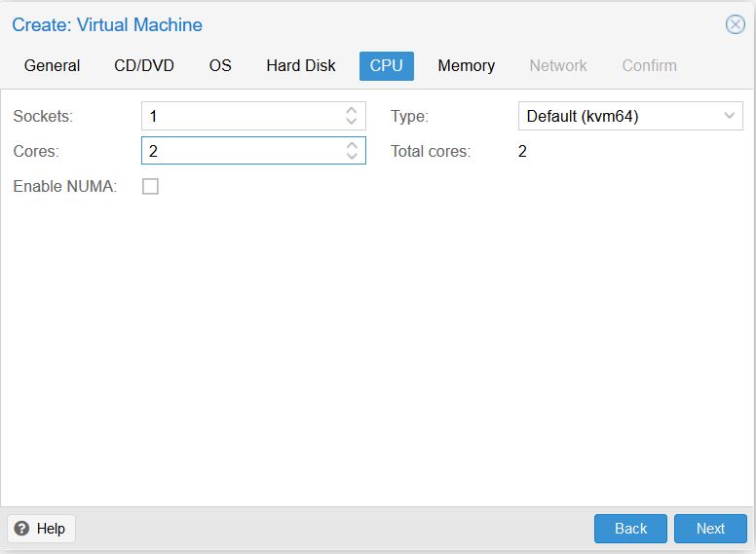The image size is (756, 554).
Task: Switch to the CD/DVD tab
Action: pyautogui.click(x=144, y=65)
